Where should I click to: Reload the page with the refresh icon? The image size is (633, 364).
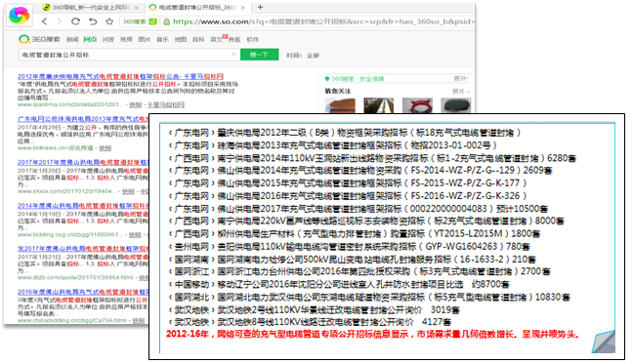(75, 21)
